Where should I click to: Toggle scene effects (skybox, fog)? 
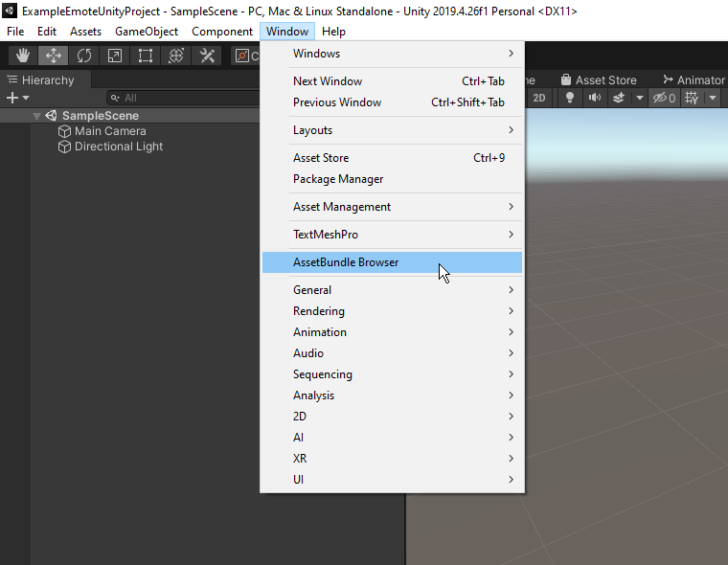(x=619, y=98)
